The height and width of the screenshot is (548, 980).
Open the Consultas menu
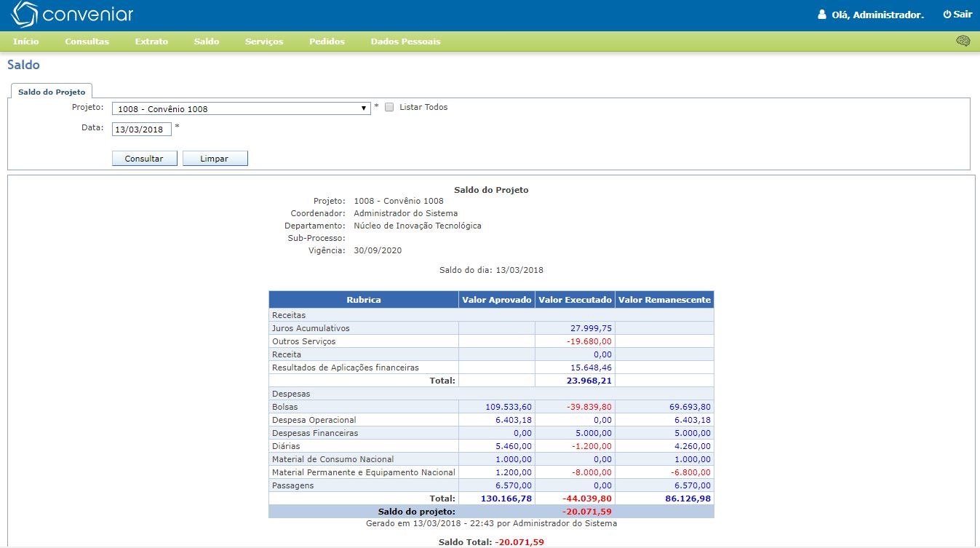[87, 41]
